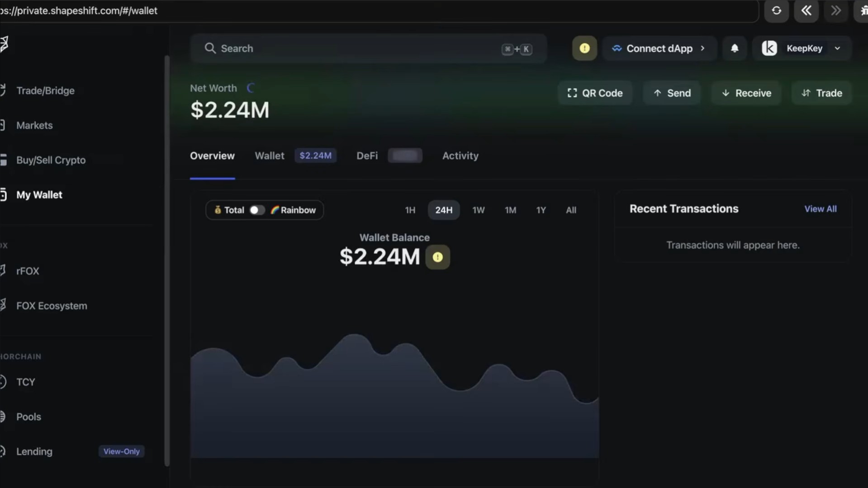Viewport: 868px width, 488px height.
Task: Click the yellow warning icon in header
Action: pyautogui.click(x=584, y=48)
